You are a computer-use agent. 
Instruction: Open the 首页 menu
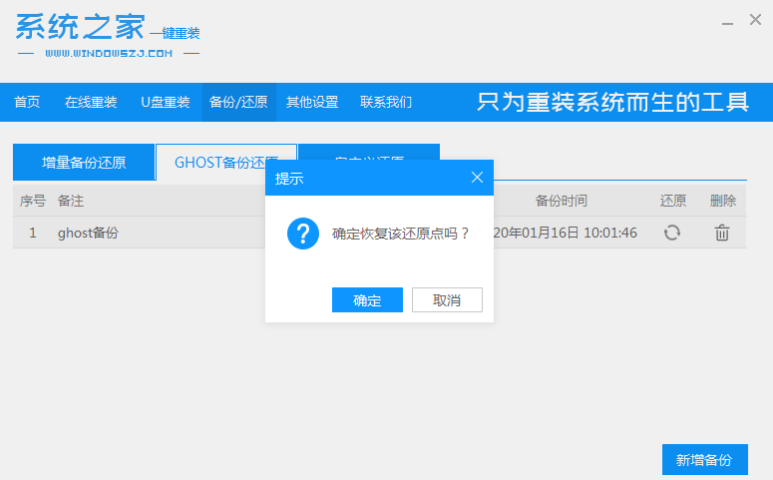(27, 102)
